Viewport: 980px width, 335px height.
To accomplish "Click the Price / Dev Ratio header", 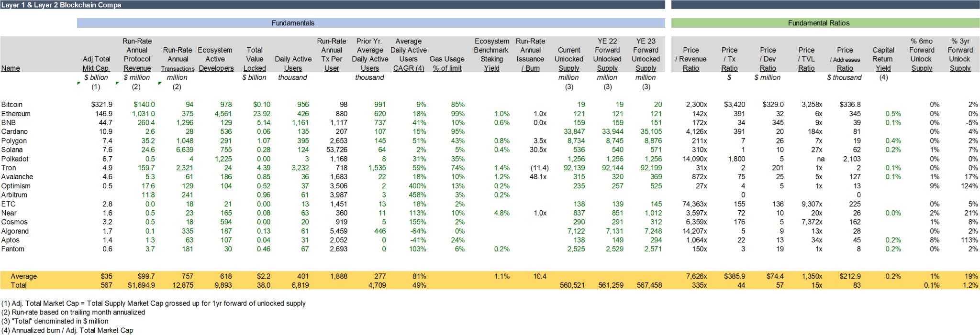I will (768, 59).
